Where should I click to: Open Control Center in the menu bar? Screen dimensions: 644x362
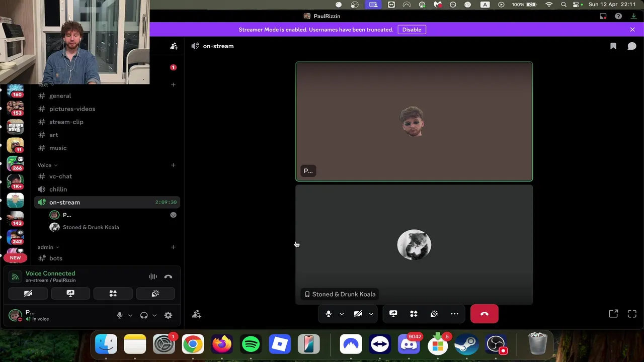pyautogui.click(x=577, y=5)
